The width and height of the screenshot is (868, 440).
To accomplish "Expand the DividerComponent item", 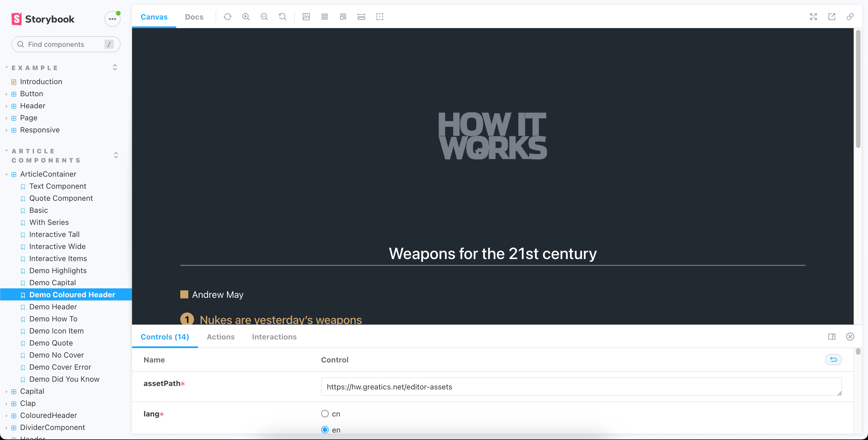I will [52, 428].
